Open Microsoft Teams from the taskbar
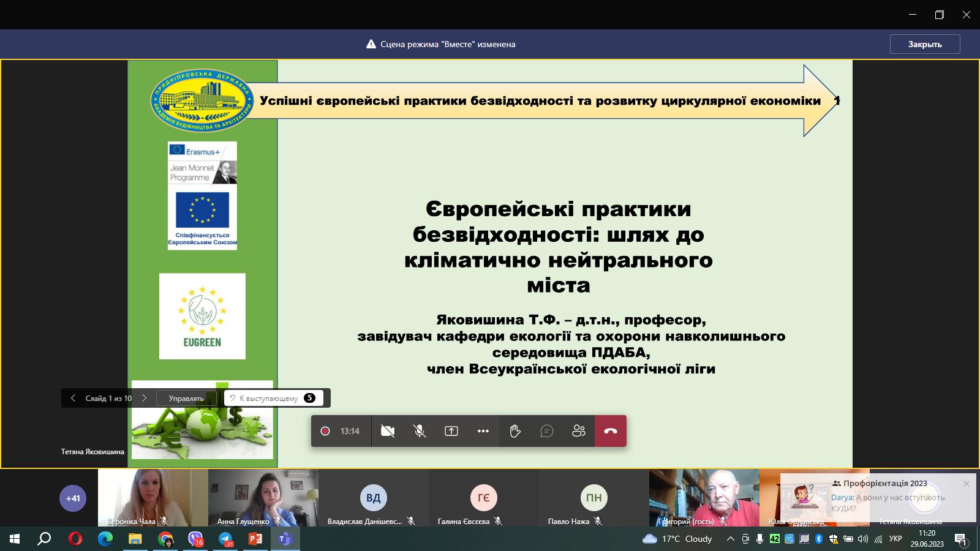Image resolution: width=980 pixels, height=551 pixels. click(285, 540)
